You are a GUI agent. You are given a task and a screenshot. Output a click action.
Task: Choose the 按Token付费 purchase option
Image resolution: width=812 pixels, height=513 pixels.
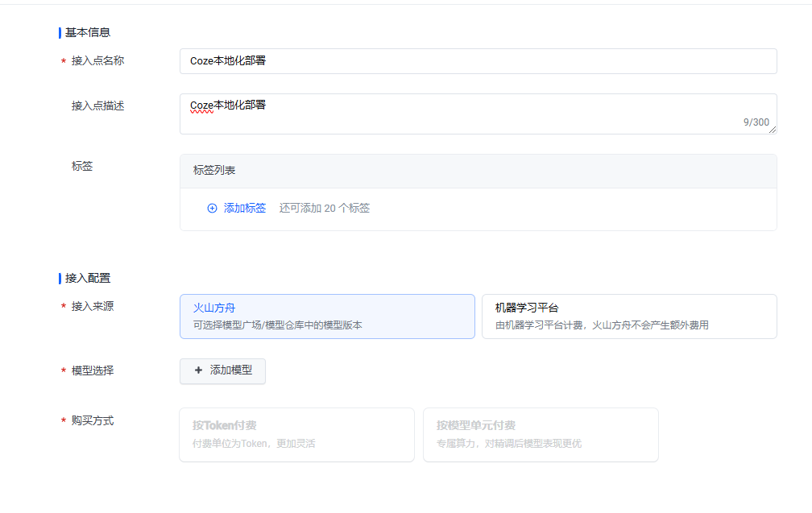(296, 435)
